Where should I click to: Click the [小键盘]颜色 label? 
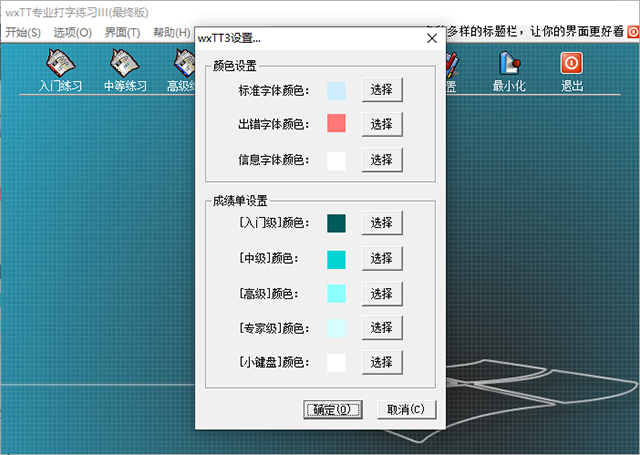273,362
